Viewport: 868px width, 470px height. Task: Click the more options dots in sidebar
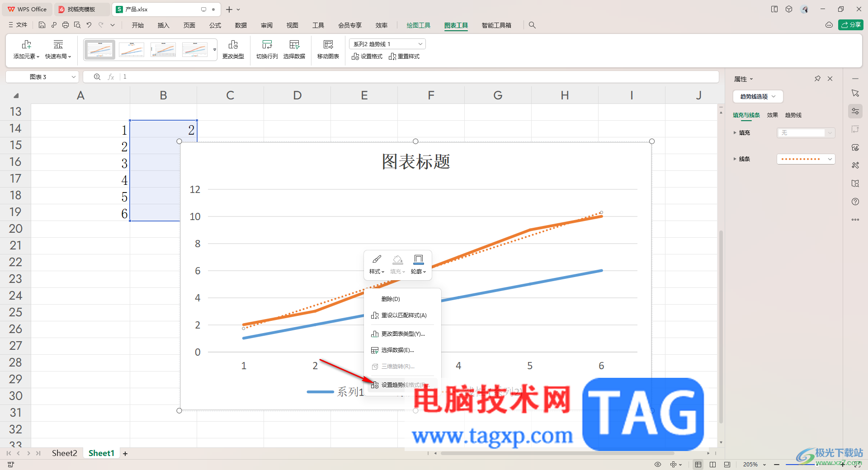point(855,220)
